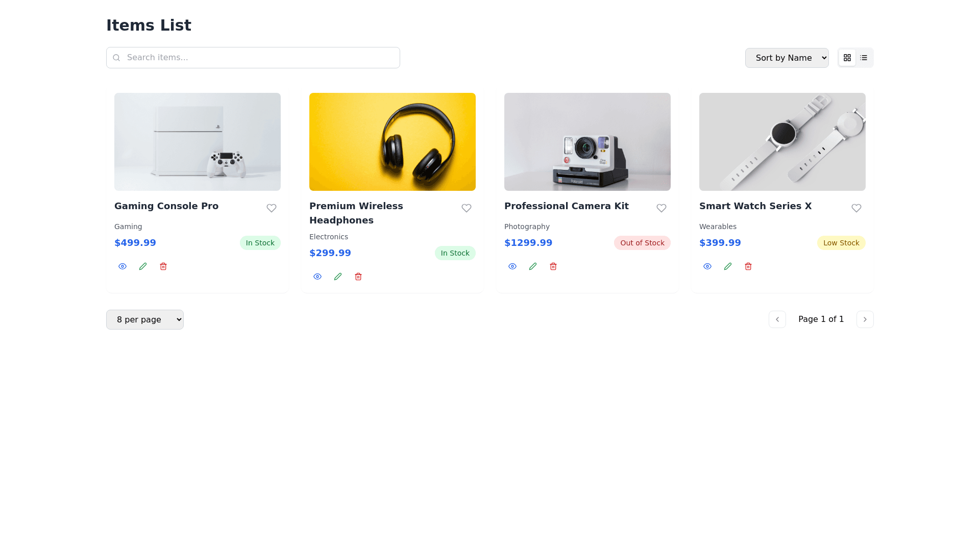The image size is (980, 551).
Task: Open preview for Premium Wireless Headphones
Action: 317,276
